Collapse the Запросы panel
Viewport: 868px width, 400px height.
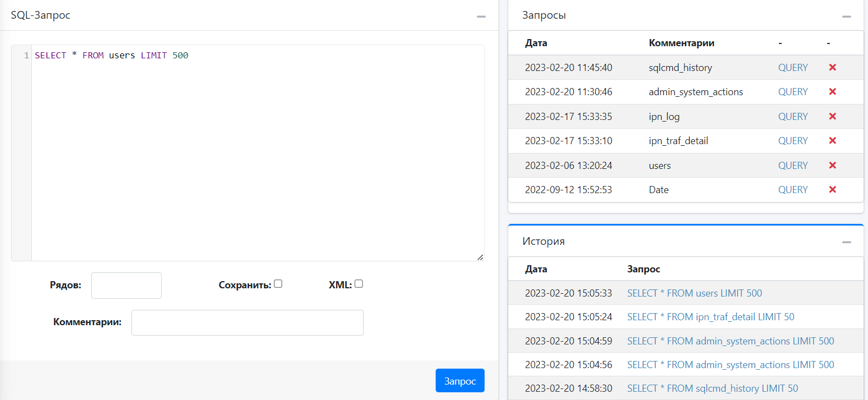tap(846, 17)
